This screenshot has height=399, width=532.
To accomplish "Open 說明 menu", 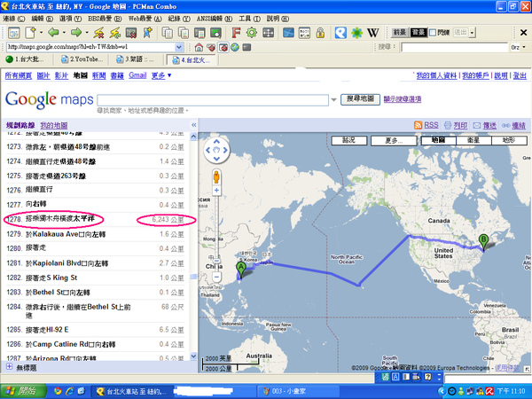I will pyautogui.click(x=278, y=19).
